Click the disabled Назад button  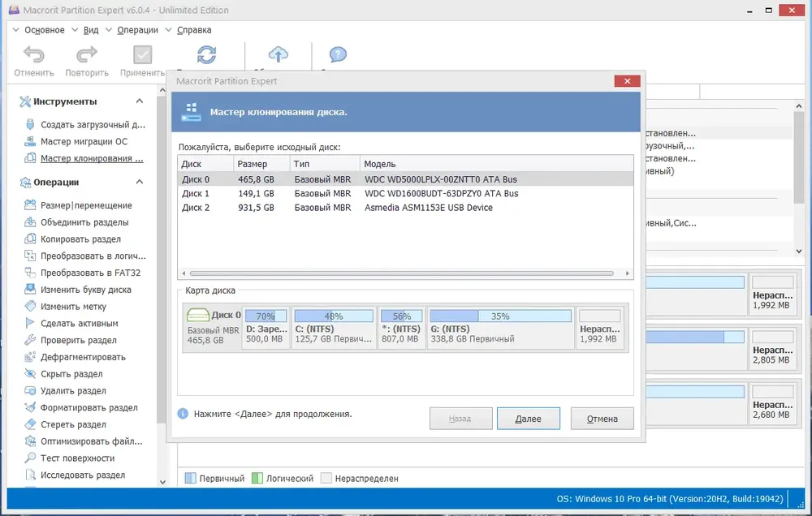(x=460, y=419)
